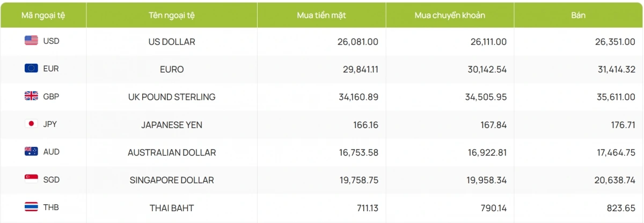Viewport: 644px width, 223px height.
Task: Click the USD selling rate 26,351.00
Action: [614, 41]
